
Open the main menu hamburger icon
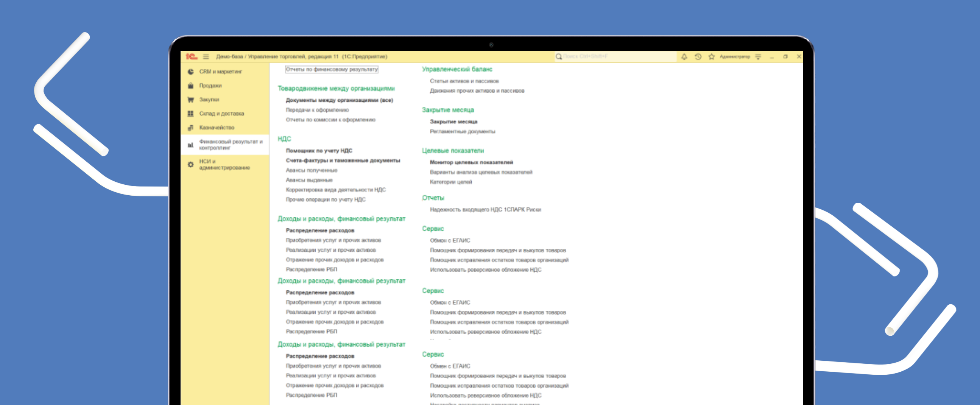point(206,57)
